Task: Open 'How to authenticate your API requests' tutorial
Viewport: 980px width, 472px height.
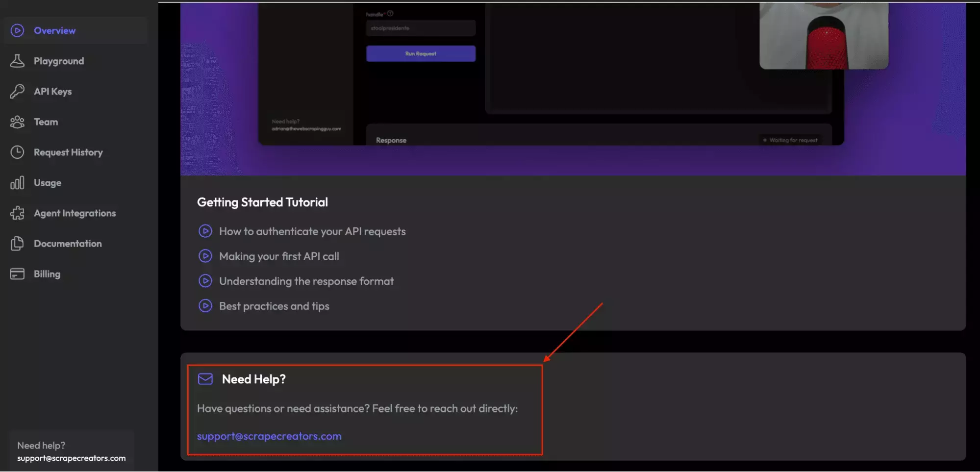Action: point(312,231)
